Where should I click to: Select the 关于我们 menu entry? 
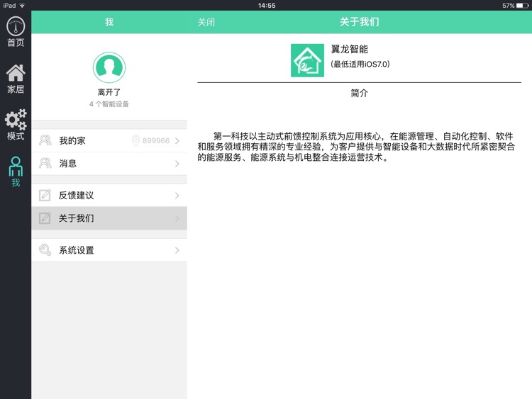coord(109,218)
